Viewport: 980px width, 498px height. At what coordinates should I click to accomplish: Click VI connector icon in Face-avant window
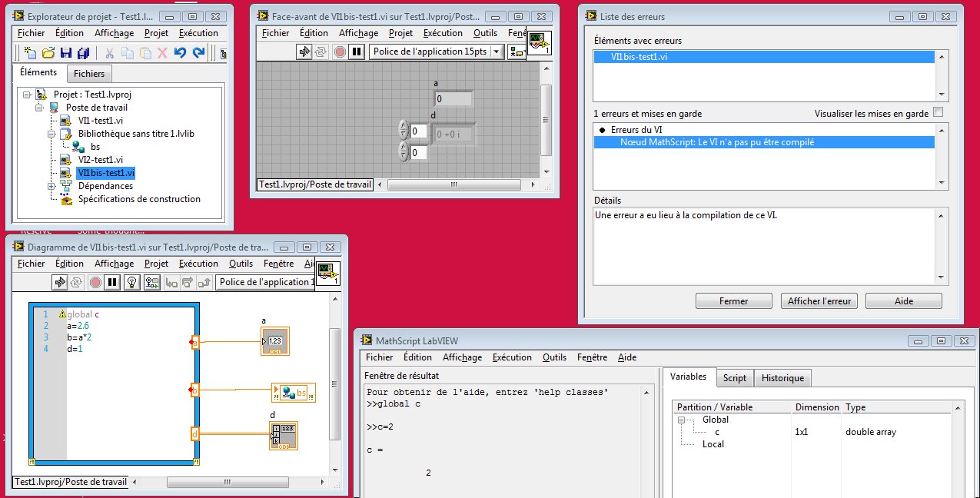[540, 43]
